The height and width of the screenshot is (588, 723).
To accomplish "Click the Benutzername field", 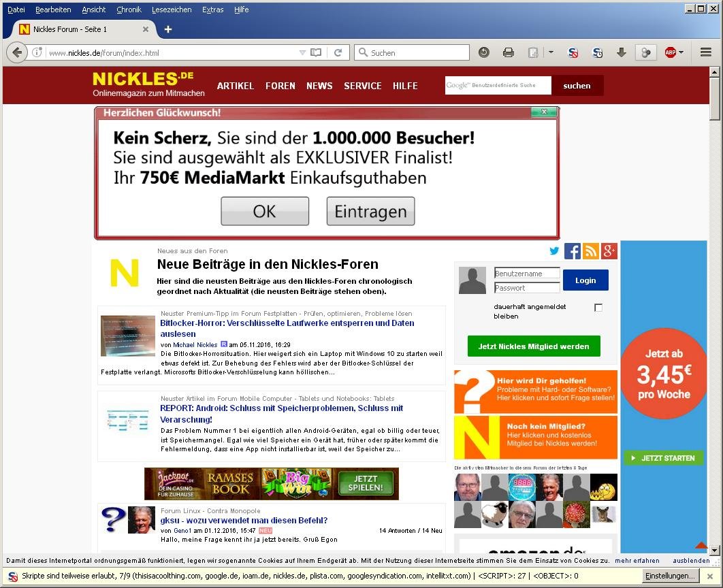I will pos(527,274).
